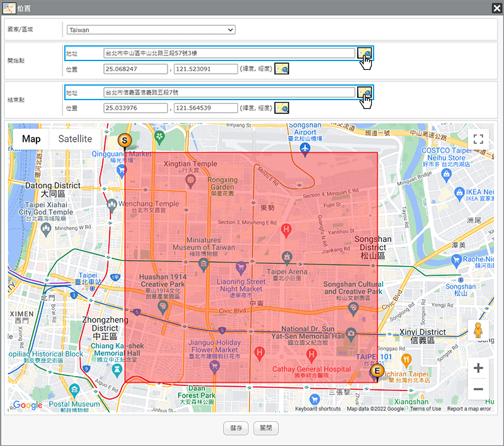The width and height of the screenshot is (504, 446).
Task: Click the Chiang Kai-shek Memorial Hall pin
Action: coord(117,370)
